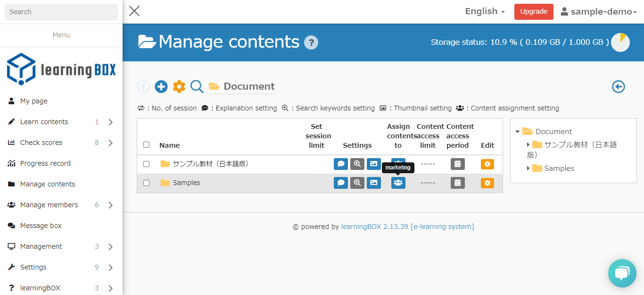Open explanation setting for Samples folder

340,183
